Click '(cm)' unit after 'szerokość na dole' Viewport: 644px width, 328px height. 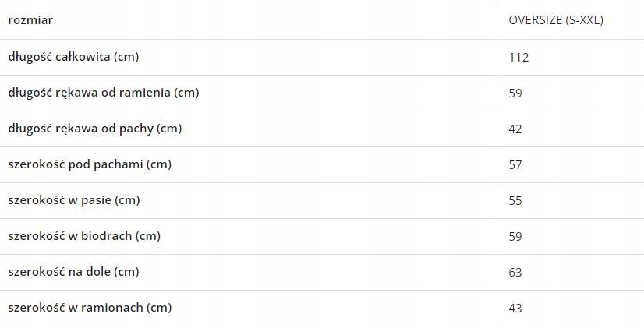(126, 272)
